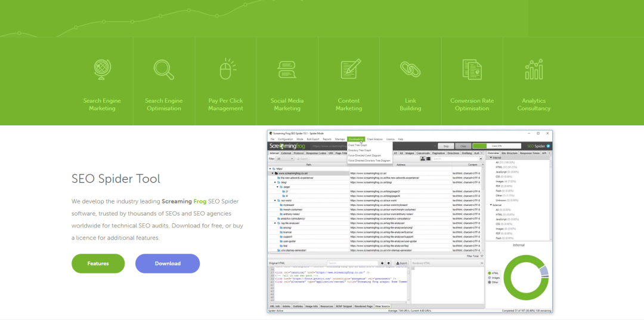Switch to the Site Structure tab
The image size is (644, 320).
click(x=509, y=153)
